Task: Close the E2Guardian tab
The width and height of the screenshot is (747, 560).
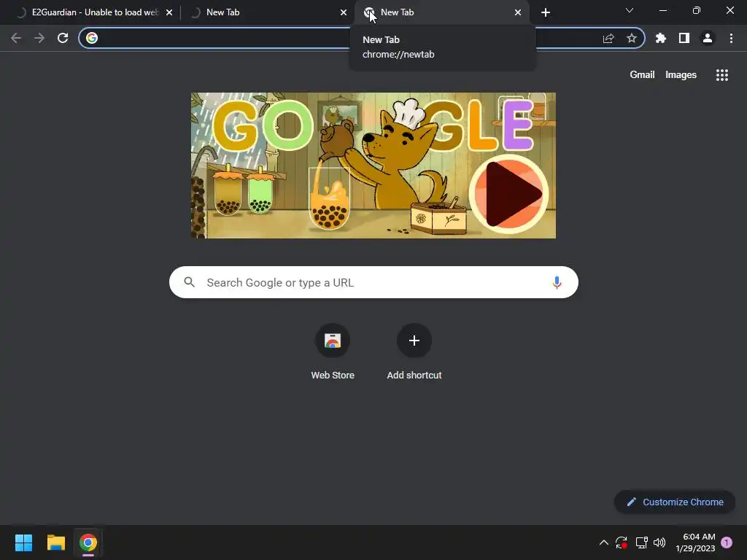Action: click(169, 12)
